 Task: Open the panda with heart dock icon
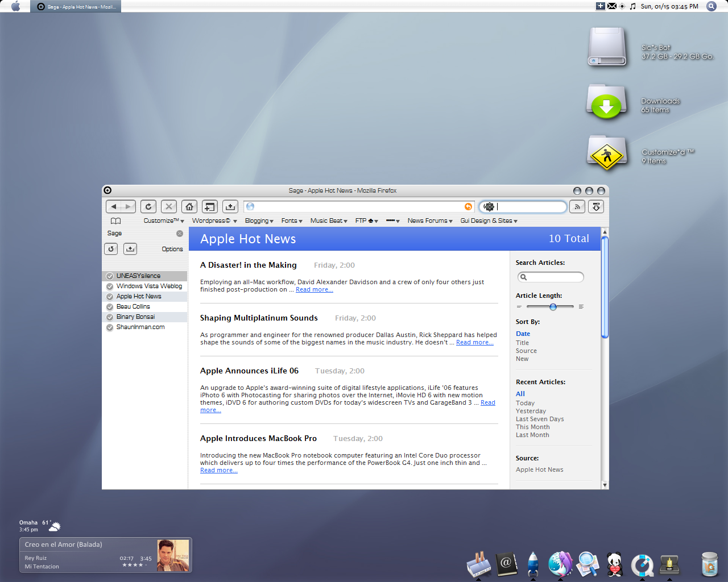(615, 564)
